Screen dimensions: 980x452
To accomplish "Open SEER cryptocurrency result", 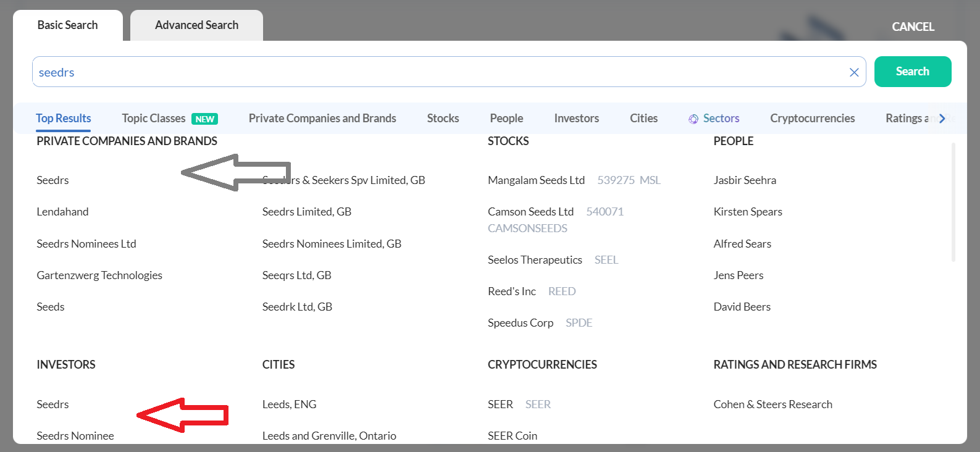I will 519,404.
